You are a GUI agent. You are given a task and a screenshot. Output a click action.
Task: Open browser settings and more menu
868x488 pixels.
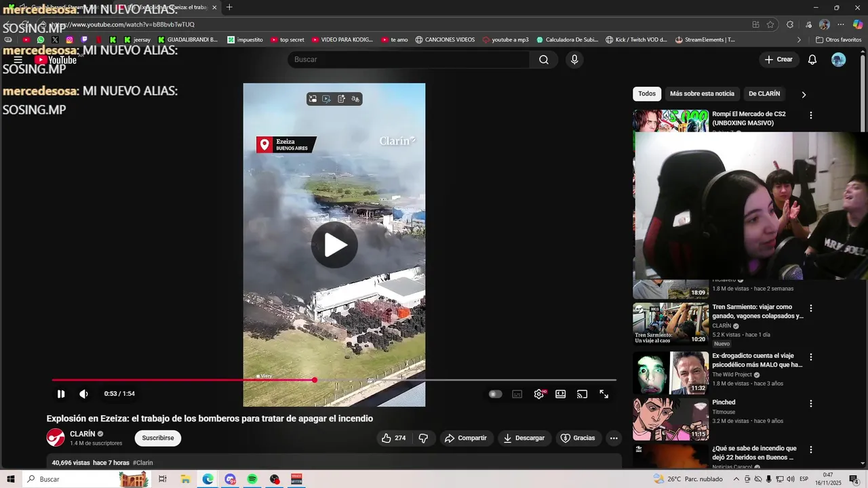point(841,24)
